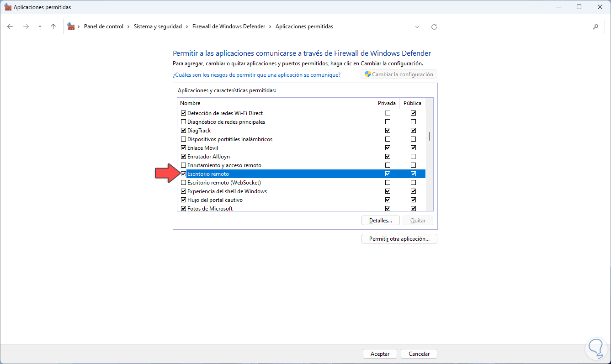The width and height of the screenshot is (611, 364).
Task: Expand the chevron before Panel de control
Action: pyautogui.click(x=79, y=26)
